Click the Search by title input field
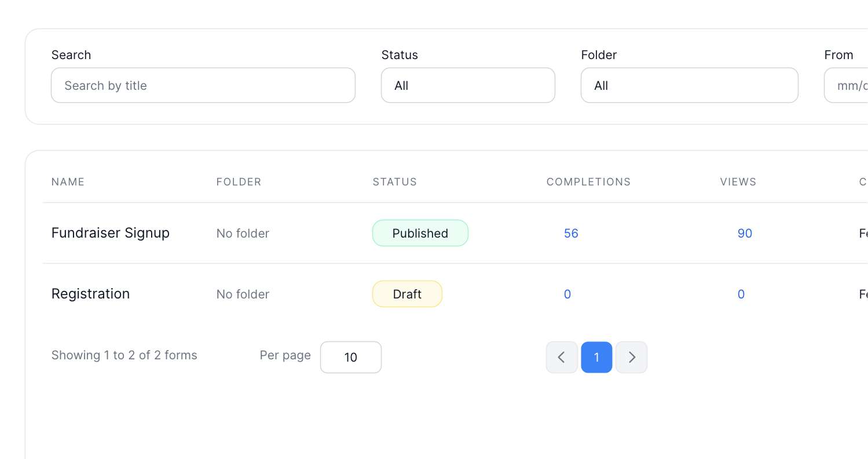This screenshot has height=459, width=868. click(203, 85)
